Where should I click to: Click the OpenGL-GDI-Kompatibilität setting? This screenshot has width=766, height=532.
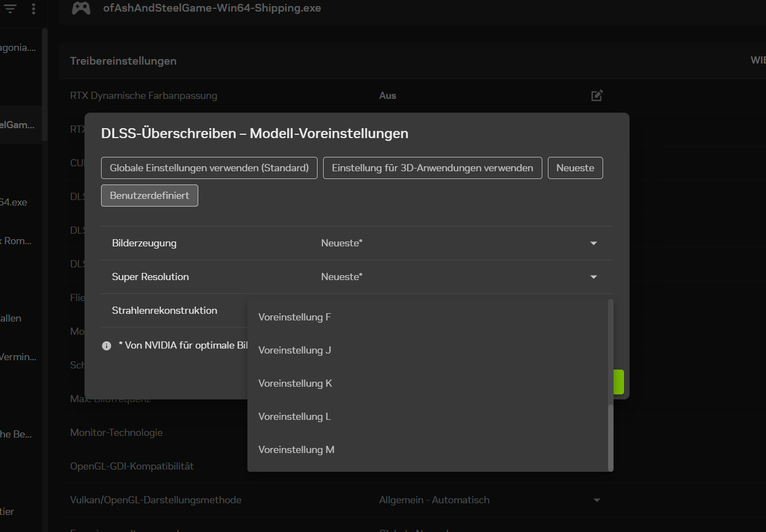coord(132,466)
